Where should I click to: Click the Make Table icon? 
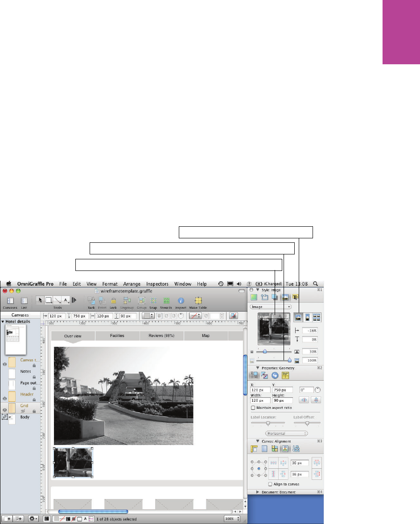(198, 300)
